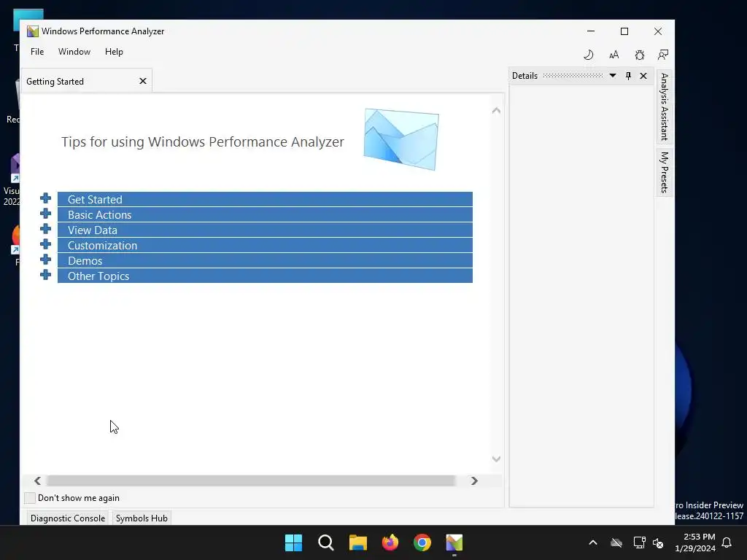This screenshot has width=747, height=560.
Task: Expand the Demos plus icon
Action: 46,259
